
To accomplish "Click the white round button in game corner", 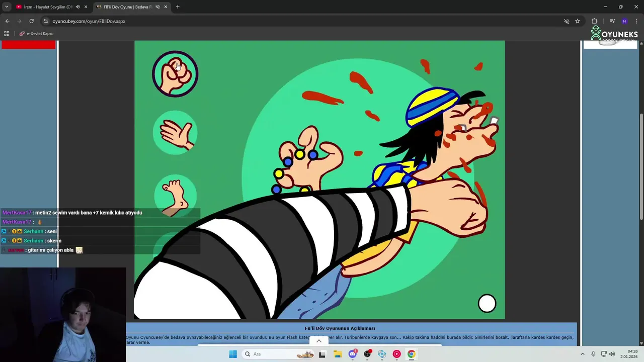I will [487, 303].
